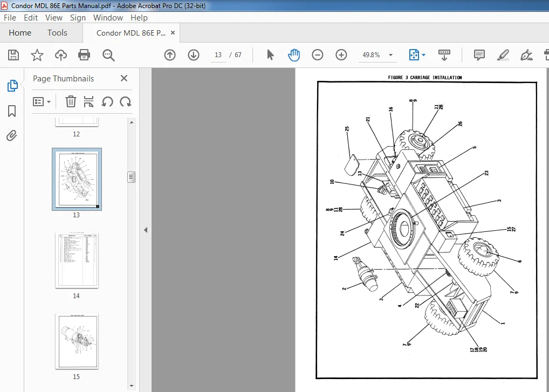Select the Condor MDL 86E document tab
The height and width of the screenshot is (392, 549).
pyautogui.click(x=131, y=33)
